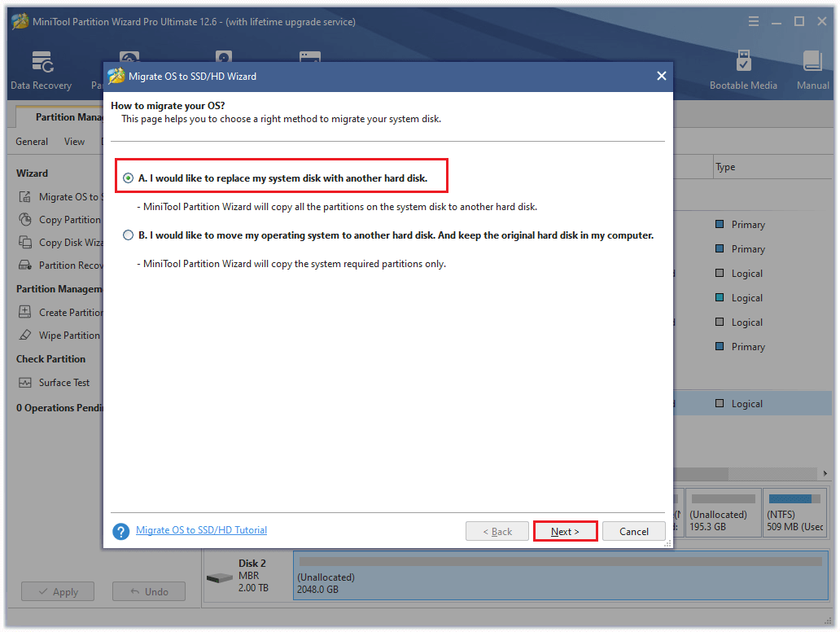Open the hamburger menu in the title bar
This screenshot has height=632, width=840.
tap(754, 21)
